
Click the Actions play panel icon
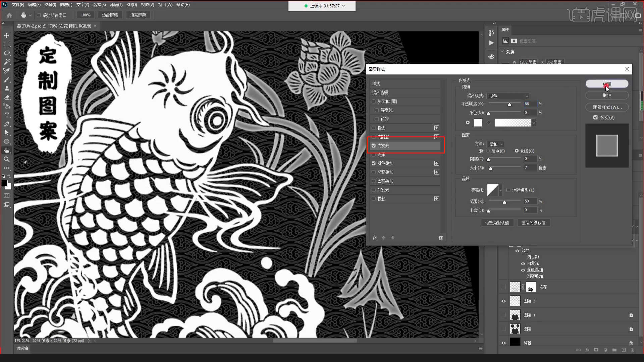(491, 43)
